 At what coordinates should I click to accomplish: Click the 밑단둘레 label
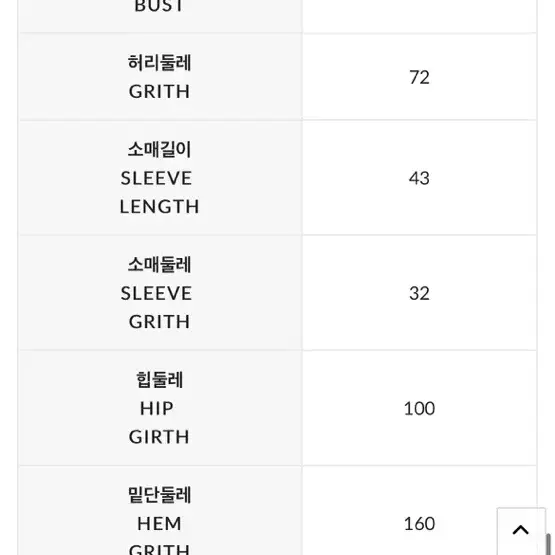pos(159,494)
